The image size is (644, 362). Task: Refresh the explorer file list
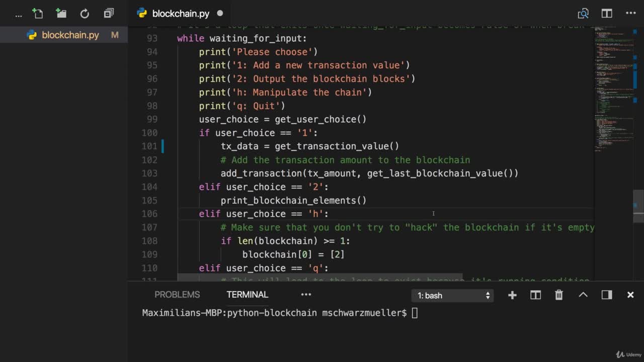[85, 14]
